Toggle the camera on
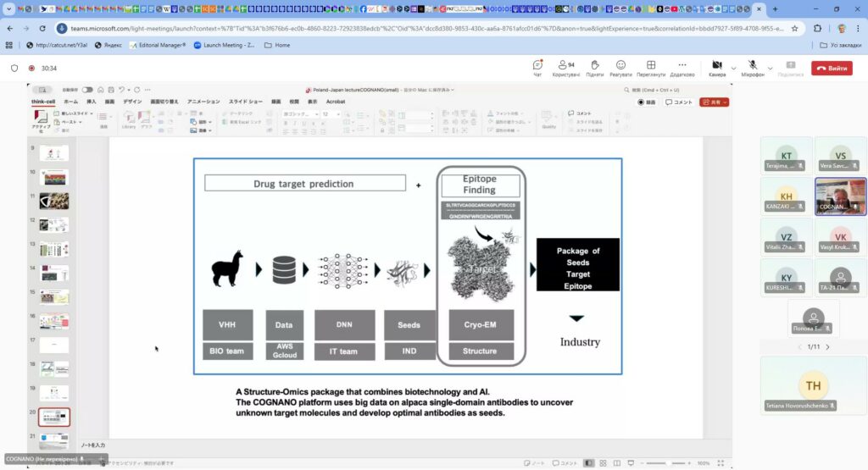The image size is (868, 470). (x=716, y=67)
